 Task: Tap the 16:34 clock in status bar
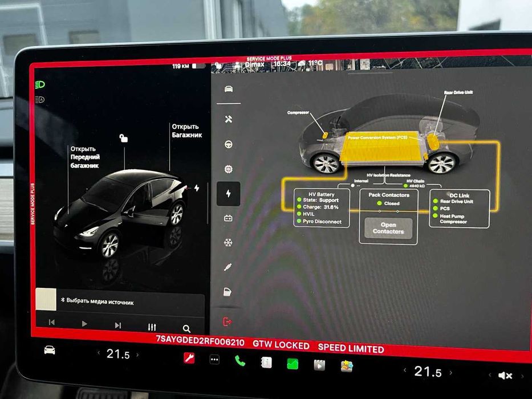tap(282, 64)
